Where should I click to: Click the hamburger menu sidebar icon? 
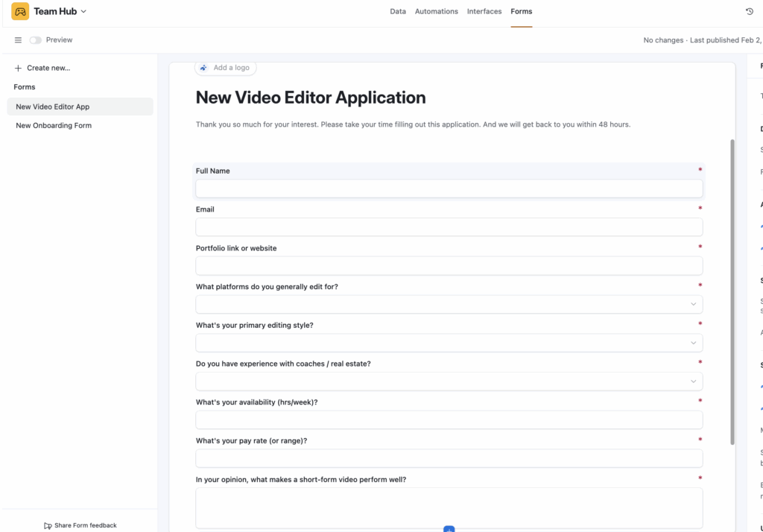click(x=18, y=40)
